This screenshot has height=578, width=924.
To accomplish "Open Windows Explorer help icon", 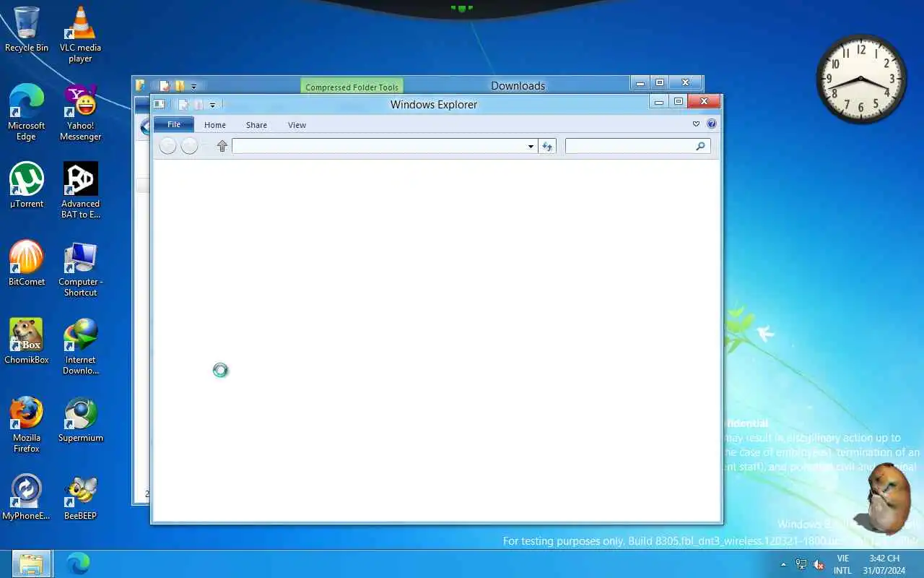I will click(712, 124).
